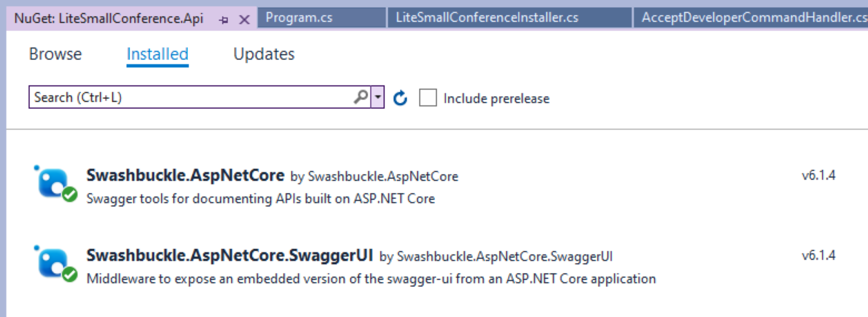Click 'Swagger tools for documenting APIs' description
868x317 pixels.
[260, 198]
